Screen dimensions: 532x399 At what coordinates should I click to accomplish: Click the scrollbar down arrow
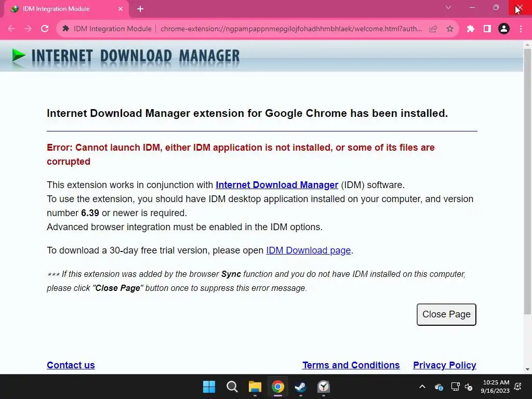click(527, 369)
